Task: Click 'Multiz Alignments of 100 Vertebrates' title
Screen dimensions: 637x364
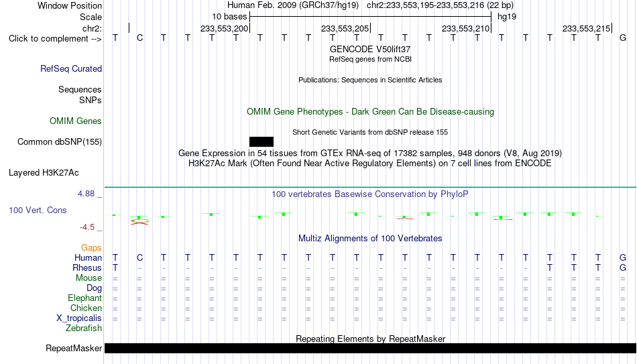Action: coord(370,239)
